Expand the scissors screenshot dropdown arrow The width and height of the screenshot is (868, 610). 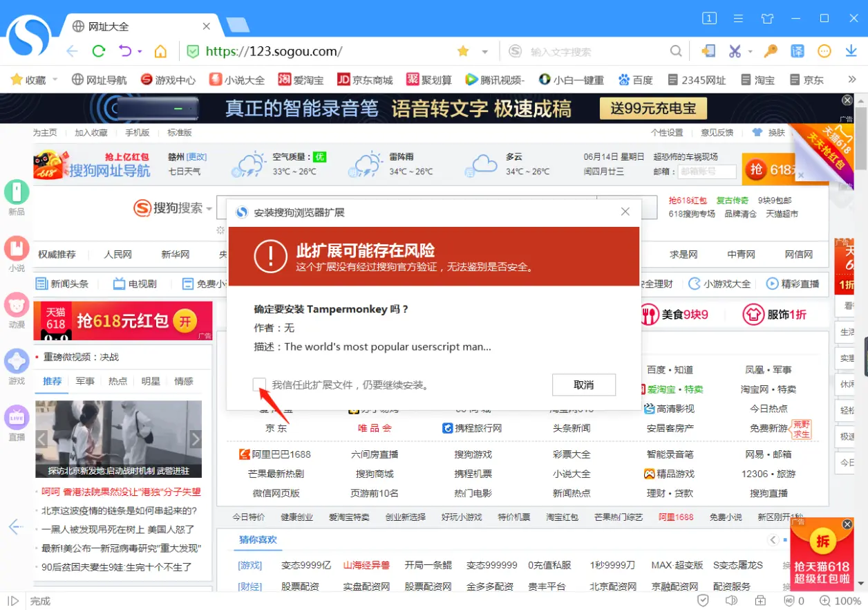click(x=750, y=52)
